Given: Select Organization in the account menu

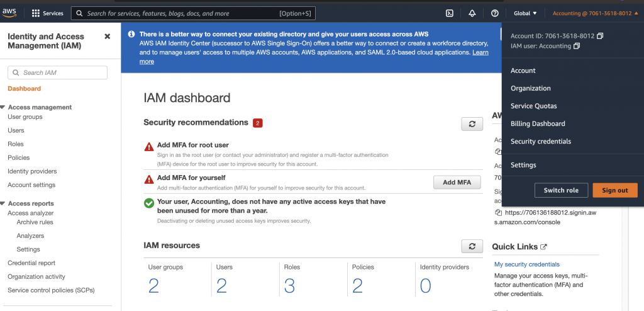Looking at the screenshot, I should click(531, 88).
